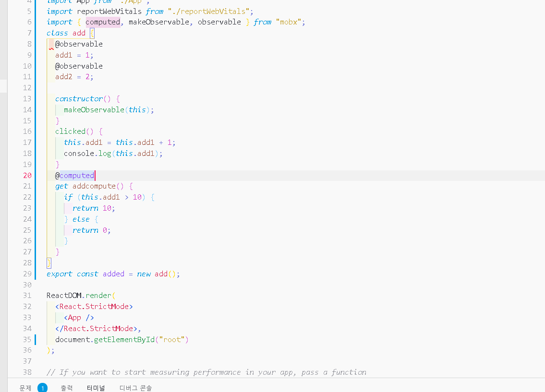Click "add1 = 1;" on line 9
Viewport: 545px width, 392px height.
coord(74,55)
